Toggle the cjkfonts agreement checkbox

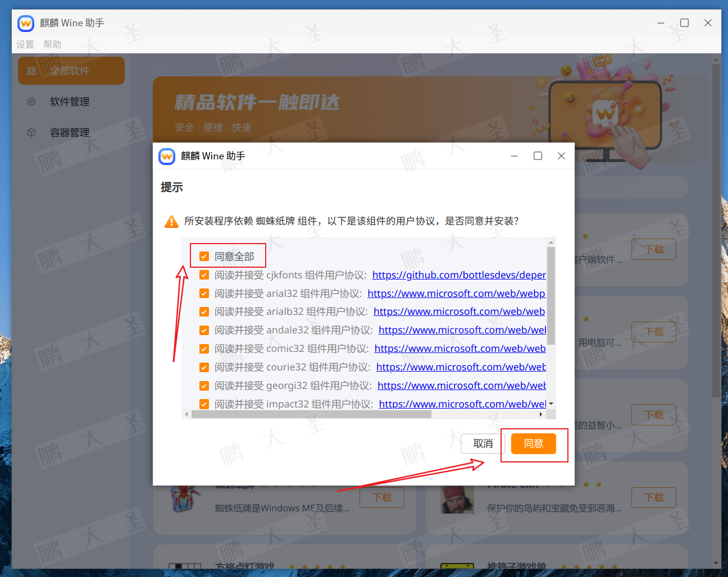tap(204, 275)
